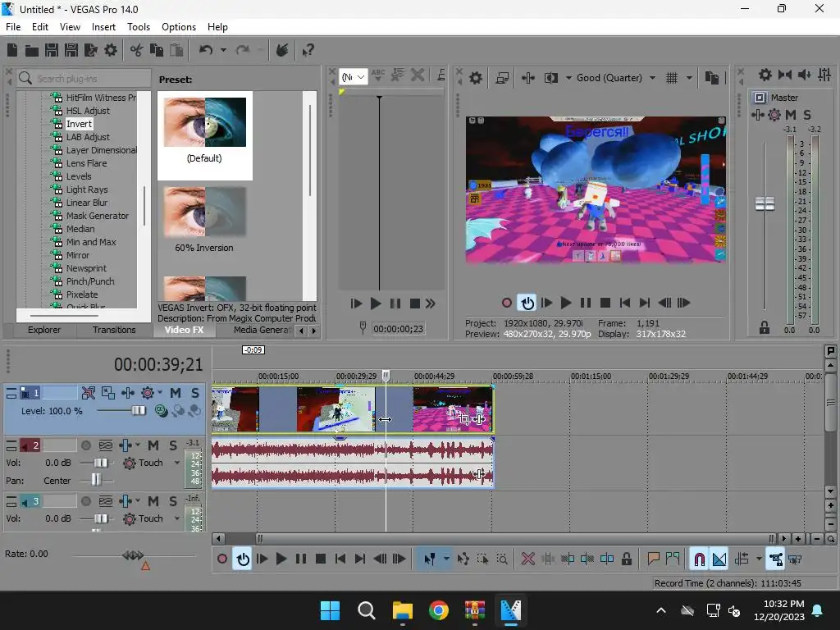Create a new project with the New icon
The height and width of the screenshot is (630, 840).
click(x=12, y=50)
